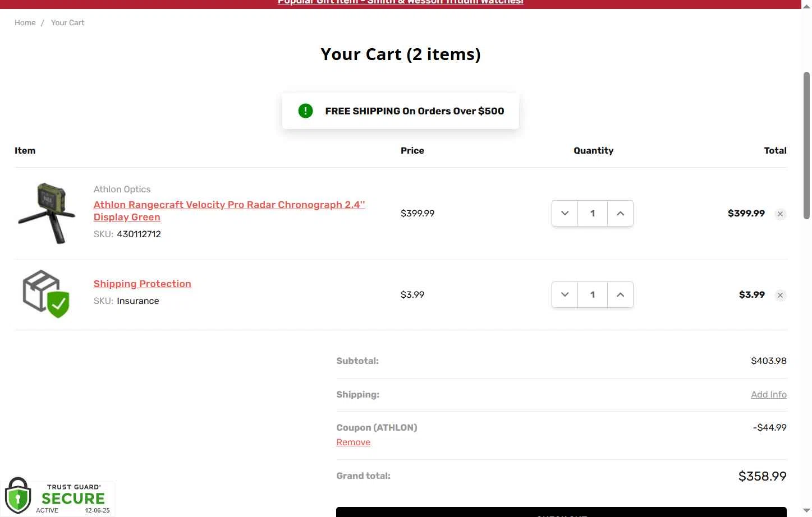Click the Athlon Optics brand label
The width and height of the screenshot is (812, 517).
click(122, 189)
